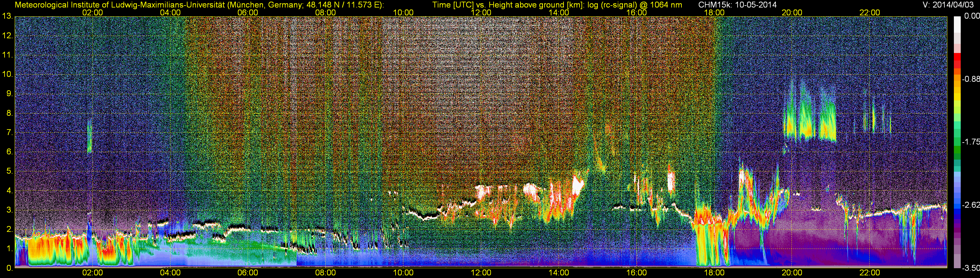Click the 3 km height axis label
Image resolution: width=980 pixels, height=278 pixels.
(x=9, y=210)
